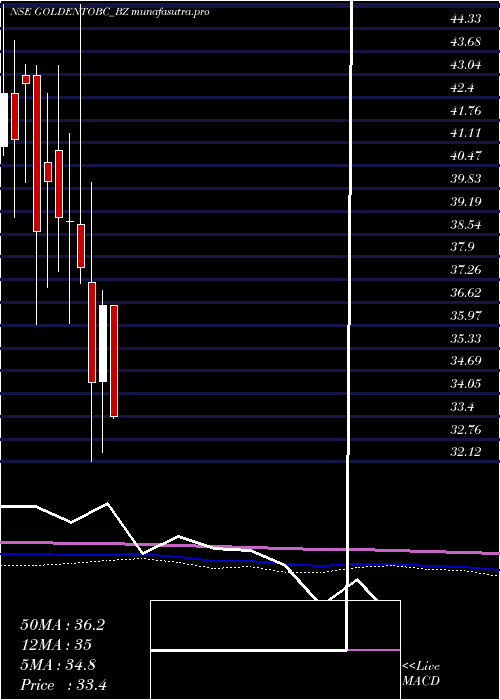
Task: Select the 32.76 price axis label
Action: pos(466,429)
